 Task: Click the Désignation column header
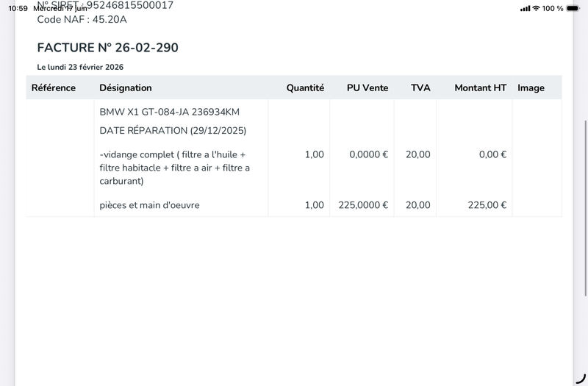pyautogui.click(x=126, y=87)
